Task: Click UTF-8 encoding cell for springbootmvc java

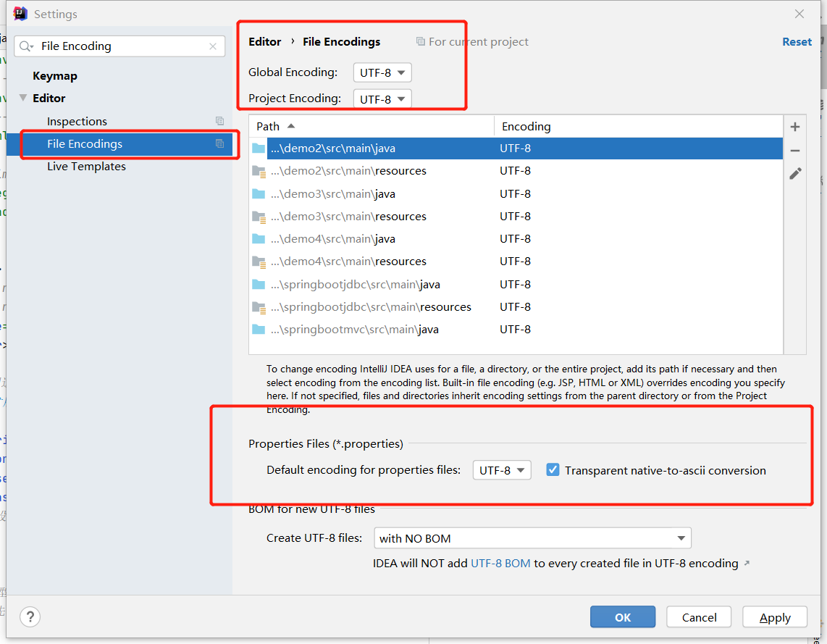Action: pos(516,330)
